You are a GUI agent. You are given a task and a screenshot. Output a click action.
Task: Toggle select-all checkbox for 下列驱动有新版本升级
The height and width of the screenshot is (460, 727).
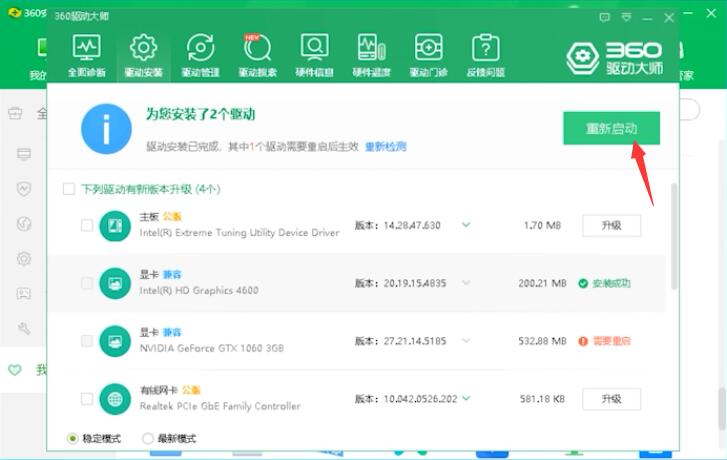[x=69, y=189]
